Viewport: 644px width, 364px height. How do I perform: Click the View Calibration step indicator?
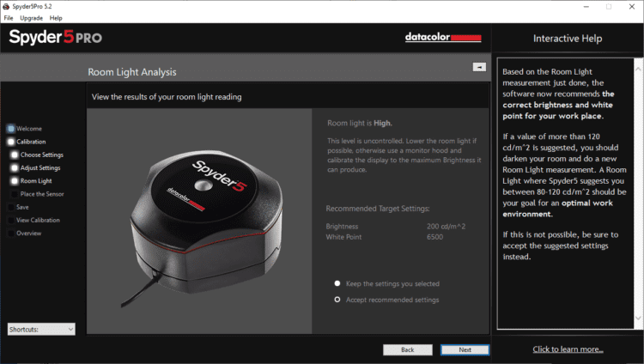point(11,221)
